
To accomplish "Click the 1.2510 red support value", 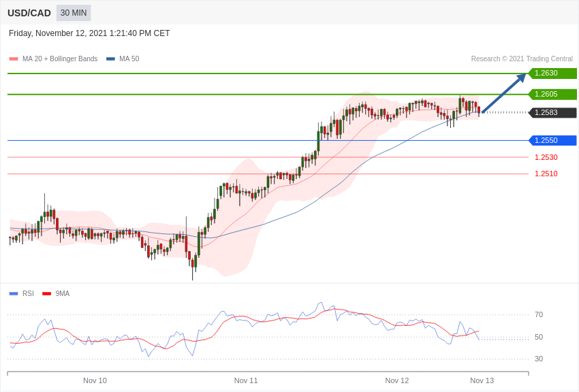I will tap(546, 174).
